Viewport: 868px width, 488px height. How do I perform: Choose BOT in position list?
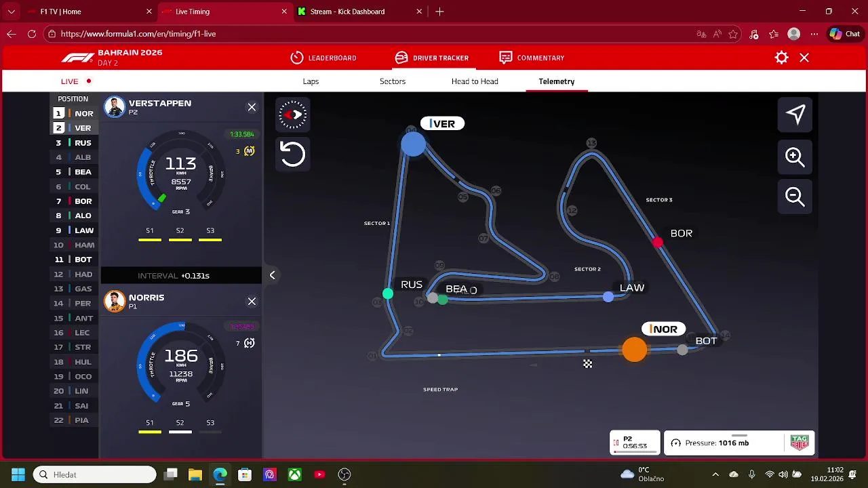tap(75, 260)
